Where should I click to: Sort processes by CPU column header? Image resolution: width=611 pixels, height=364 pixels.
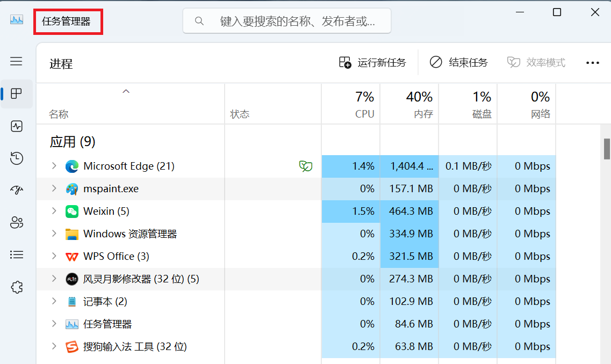click(351, 104)
